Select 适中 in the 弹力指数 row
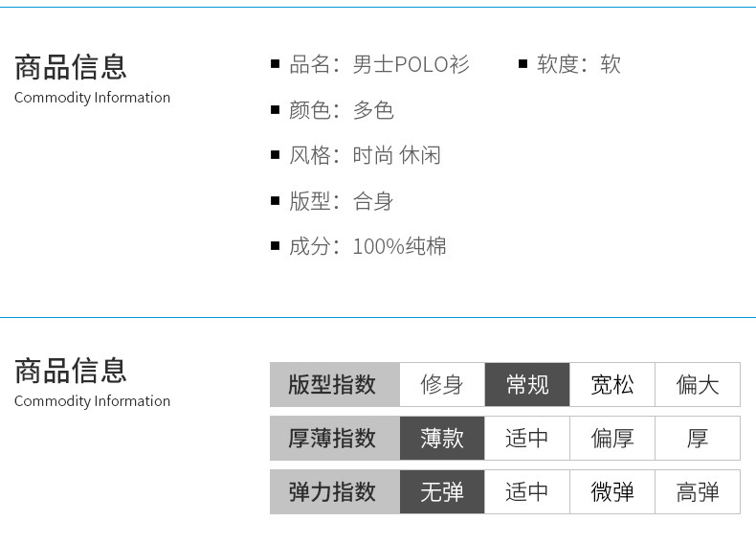This screenshot has width=756, height=544. (x=527, y=492)
